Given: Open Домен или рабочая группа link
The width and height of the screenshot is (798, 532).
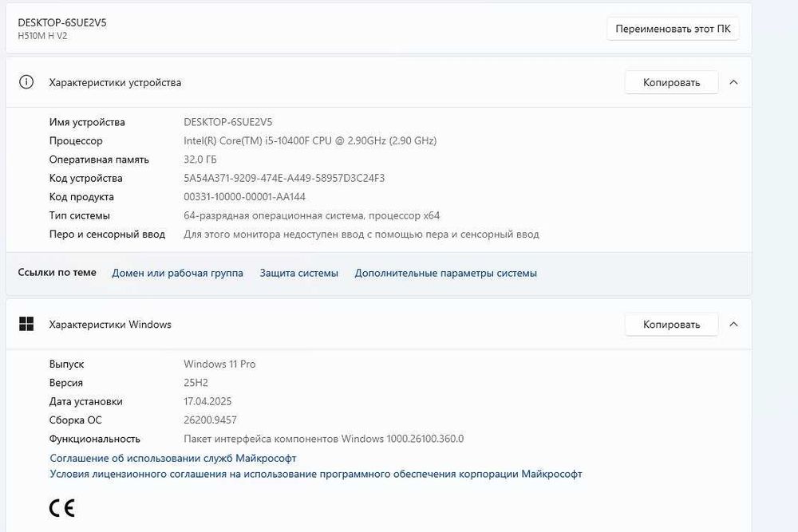Looking at the screenshot, I should [177, 273].
